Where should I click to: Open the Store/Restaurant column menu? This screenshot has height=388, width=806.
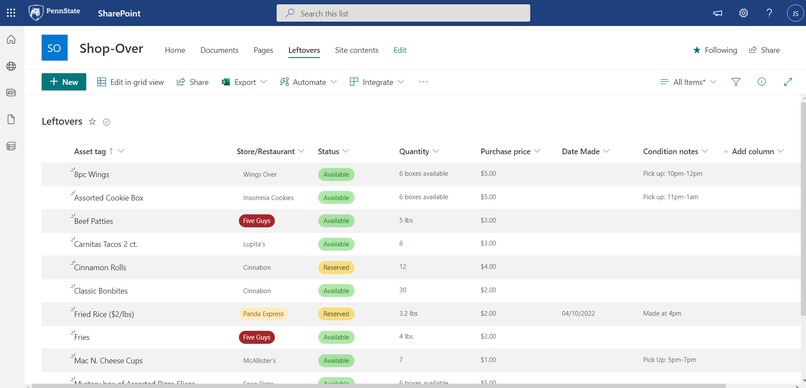coord(270,152)
